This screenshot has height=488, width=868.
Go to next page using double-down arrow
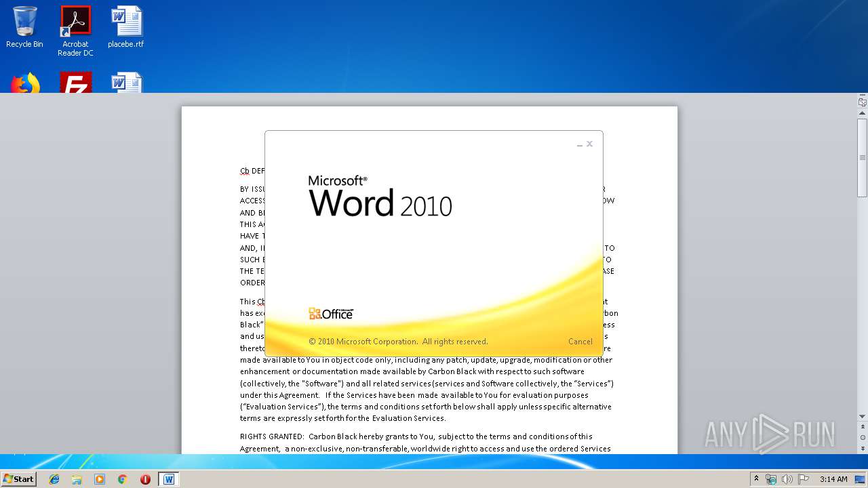pos(863,448)
